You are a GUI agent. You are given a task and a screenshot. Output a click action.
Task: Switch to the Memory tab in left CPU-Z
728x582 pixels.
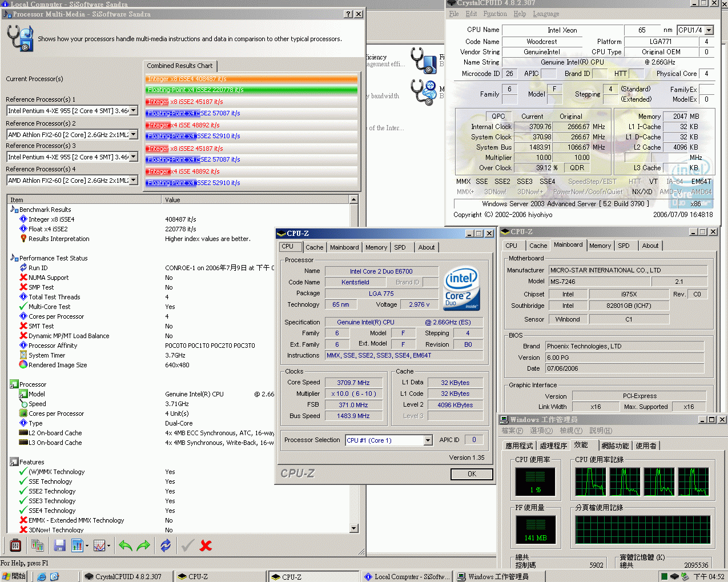(376, 247)
